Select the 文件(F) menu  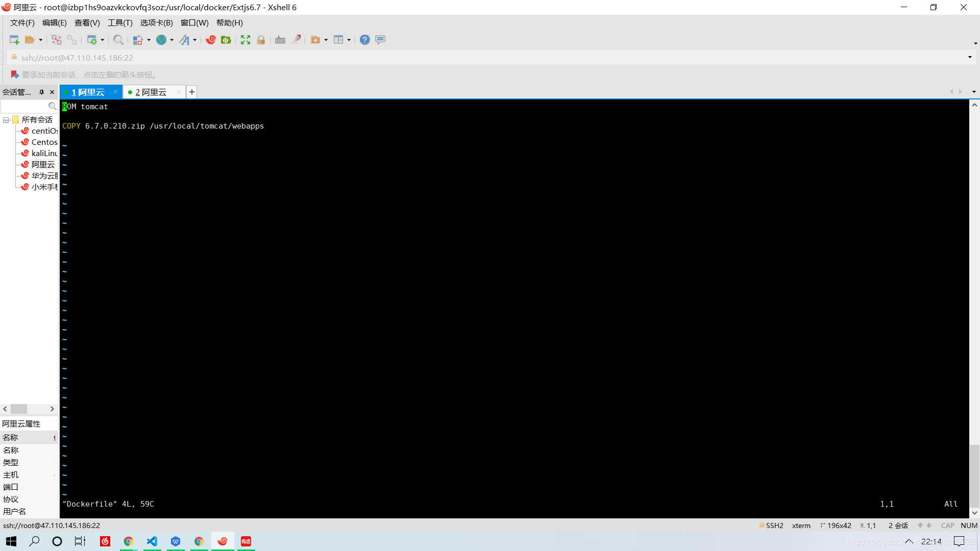(x=21, y=22)
